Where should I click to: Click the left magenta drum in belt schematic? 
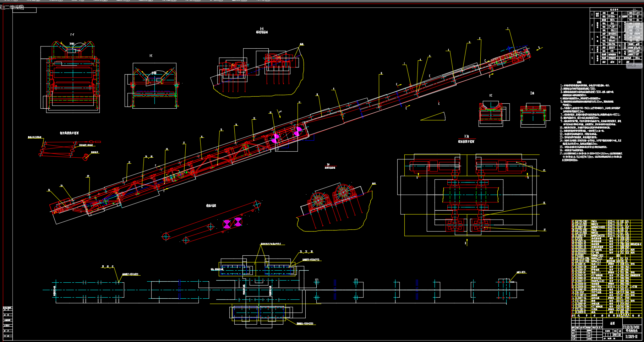pyautogui.click(x=227, y=224)
